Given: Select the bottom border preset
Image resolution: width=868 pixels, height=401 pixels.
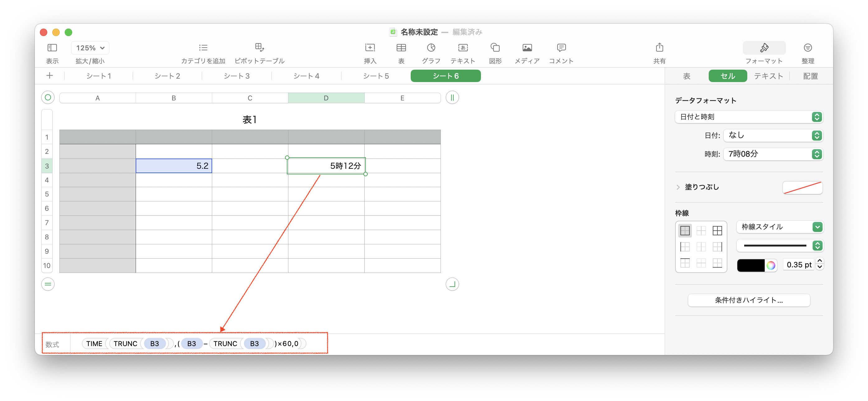Looking at the screenshot, I should 717,263.
